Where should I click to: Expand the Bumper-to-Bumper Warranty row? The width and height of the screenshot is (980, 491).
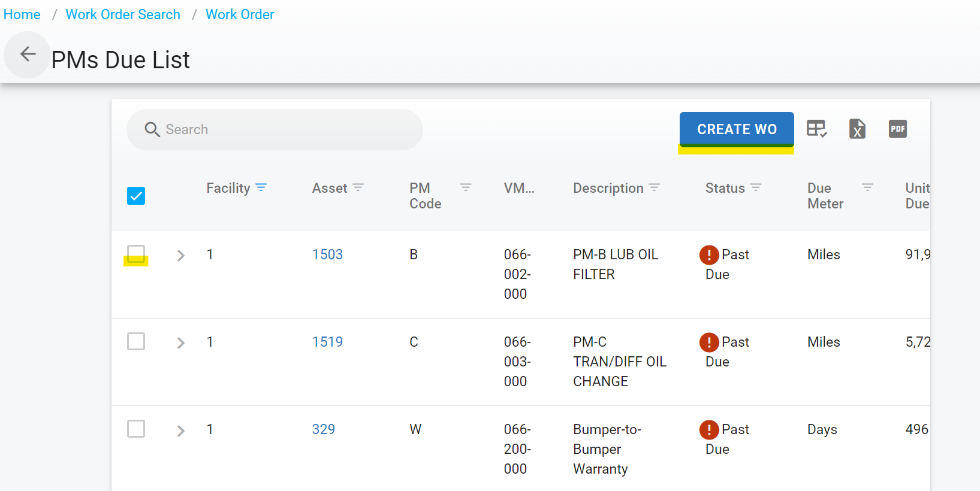pyautogui.click(x=180, y=431)
